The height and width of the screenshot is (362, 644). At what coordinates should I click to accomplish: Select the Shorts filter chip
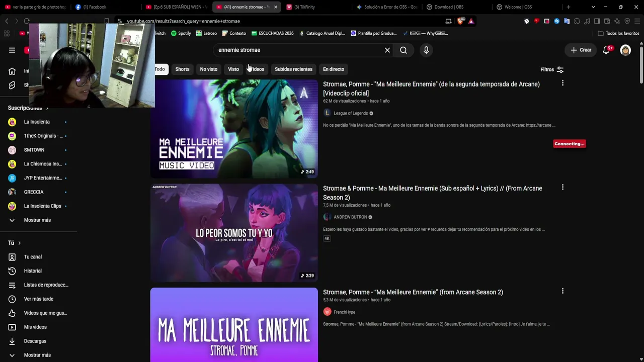(182, 69)
